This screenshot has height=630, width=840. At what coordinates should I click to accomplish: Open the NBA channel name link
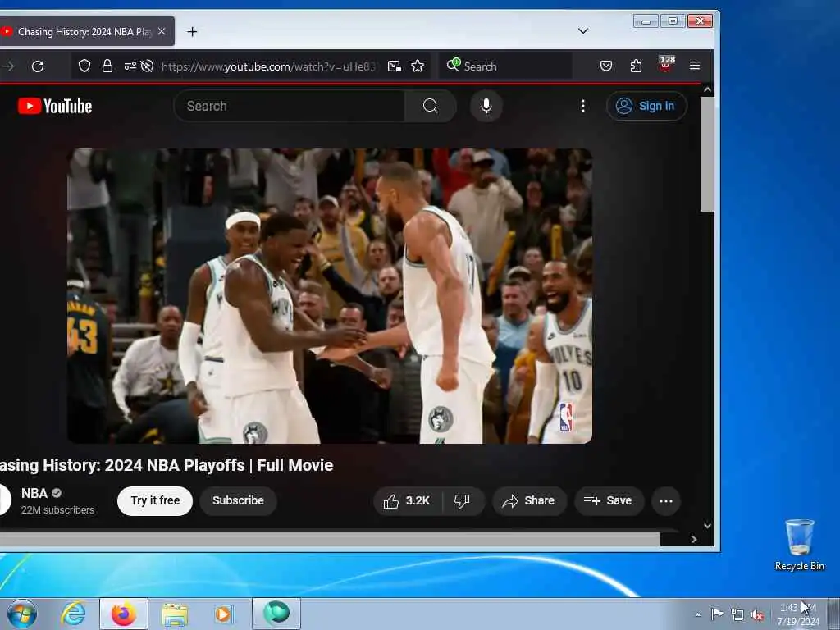(x=34, y=493)
